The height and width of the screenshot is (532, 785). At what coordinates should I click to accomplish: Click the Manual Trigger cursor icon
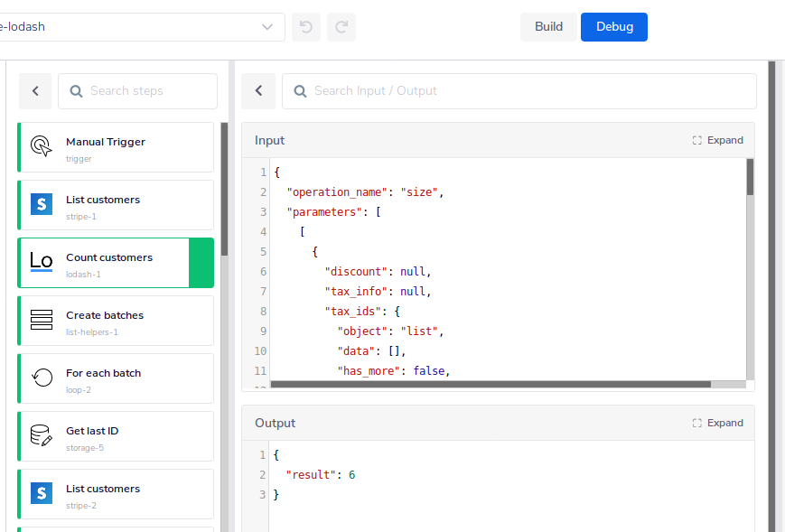pyautogui.click(x=42, y=147)
